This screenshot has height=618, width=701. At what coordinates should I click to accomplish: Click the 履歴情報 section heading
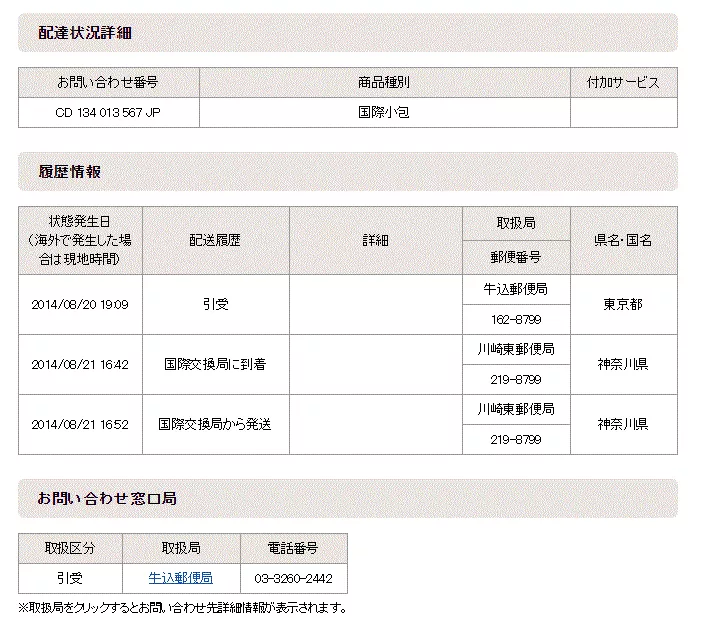[x=69, y=172]
